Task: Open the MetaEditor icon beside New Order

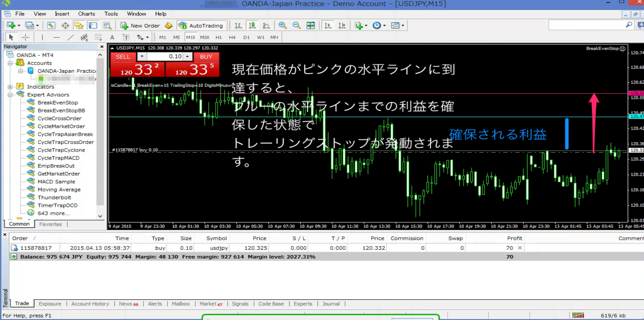Action: [169, 25]
